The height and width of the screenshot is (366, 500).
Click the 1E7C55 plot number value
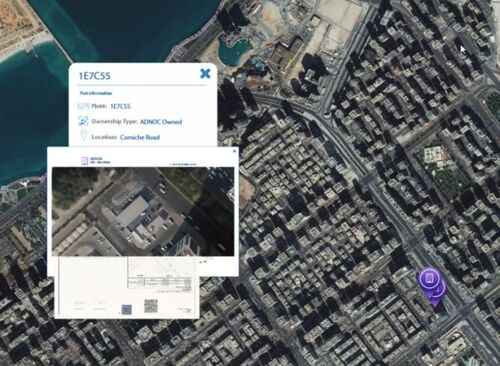(120, 106)
